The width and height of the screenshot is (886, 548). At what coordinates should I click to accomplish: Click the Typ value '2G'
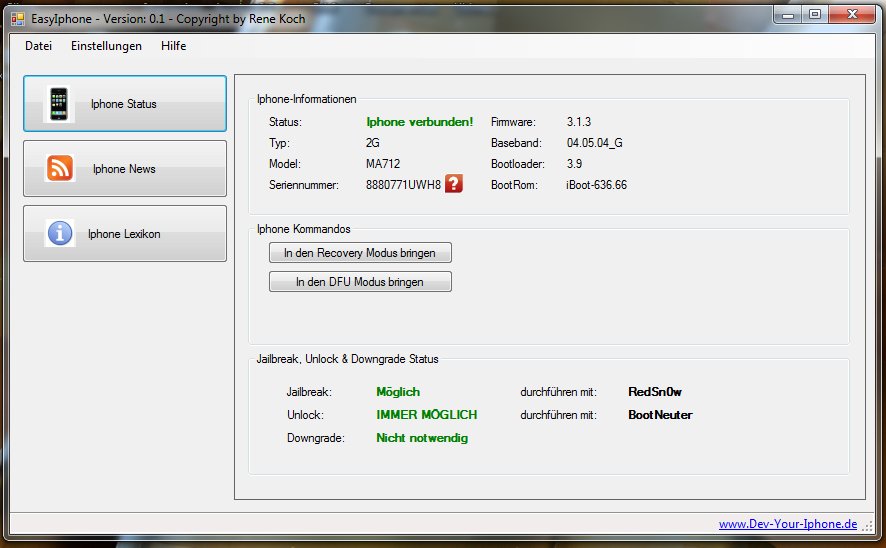tap(373, 143)
